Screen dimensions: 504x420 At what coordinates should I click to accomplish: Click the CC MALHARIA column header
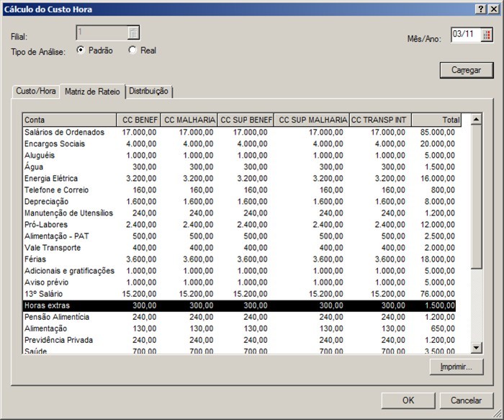point(189,120)
